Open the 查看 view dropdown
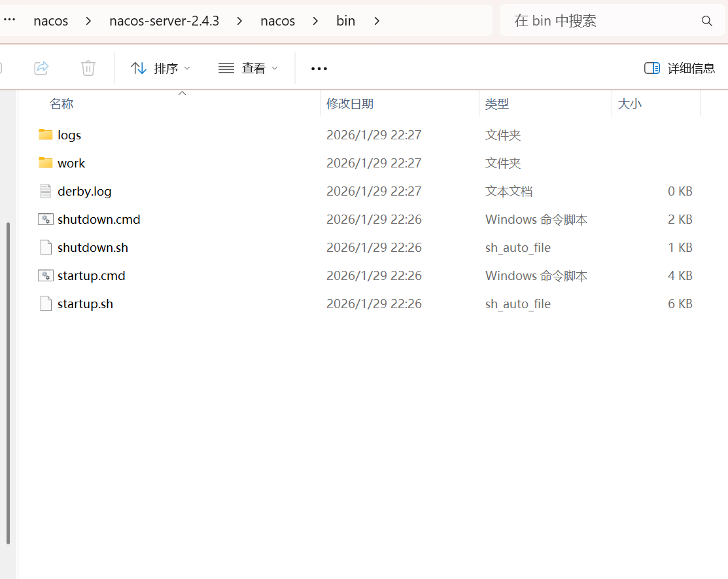Screen dimensions: 728x579 248,68
